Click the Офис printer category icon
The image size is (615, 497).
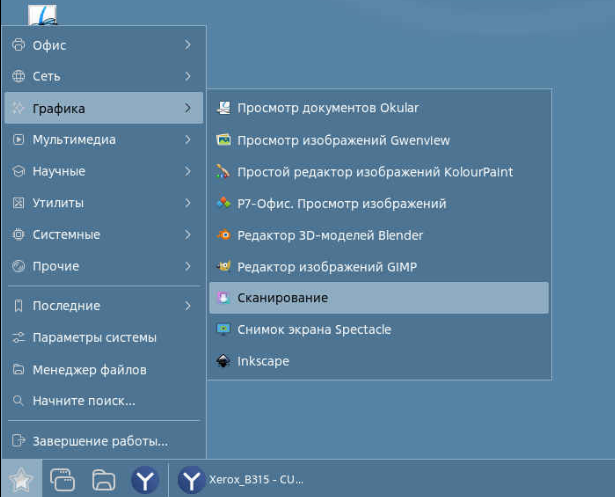[18, 45]
